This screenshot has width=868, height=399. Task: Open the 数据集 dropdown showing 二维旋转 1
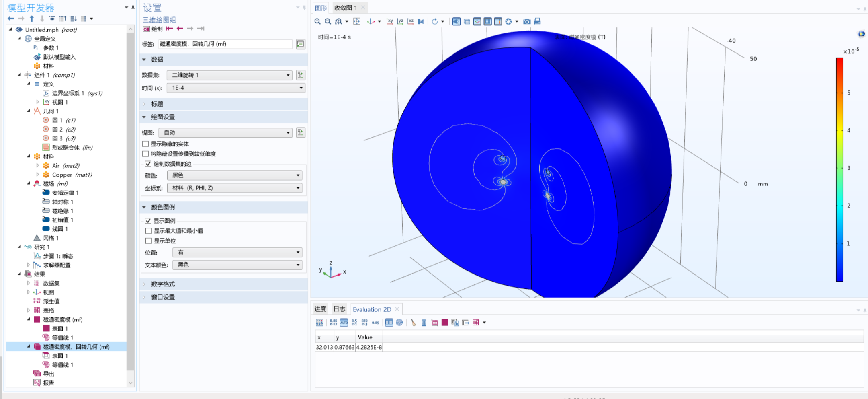tap(229, 75)
